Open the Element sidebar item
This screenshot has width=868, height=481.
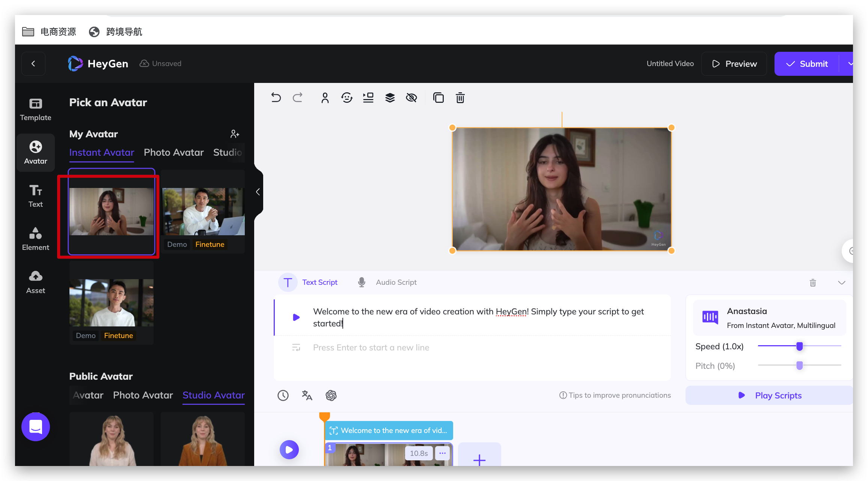35,239
